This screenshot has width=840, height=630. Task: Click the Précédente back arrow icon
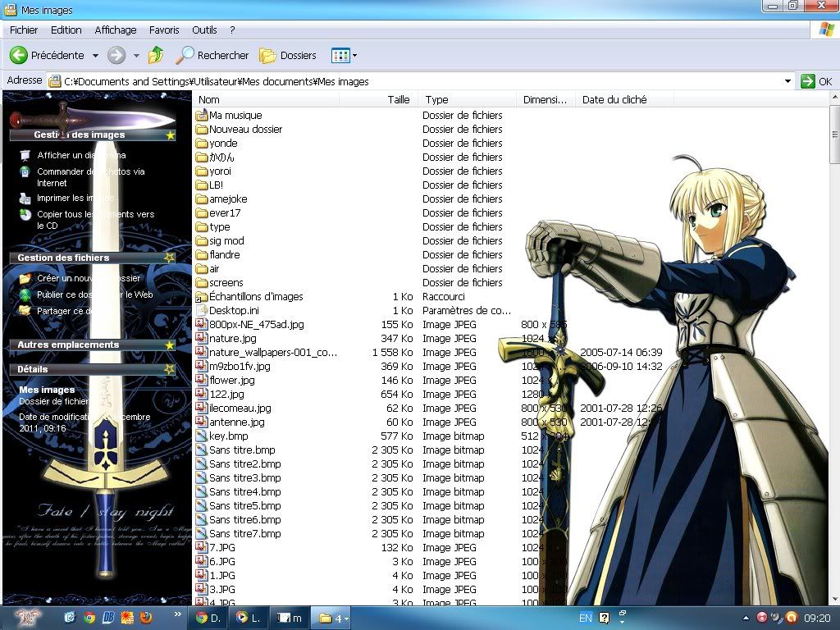(x=19, y=55)
